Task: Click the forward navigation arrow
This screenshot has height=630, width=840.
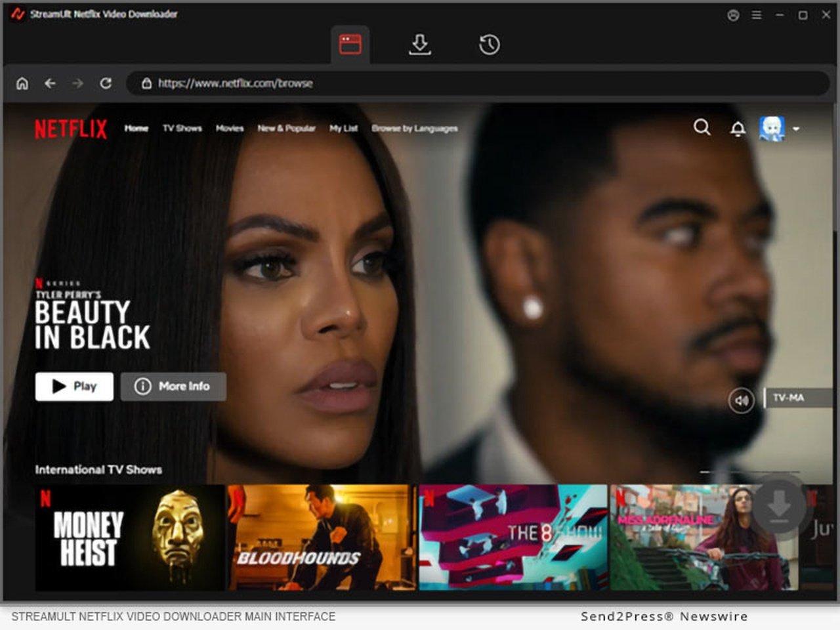Action: click(77, 83)
